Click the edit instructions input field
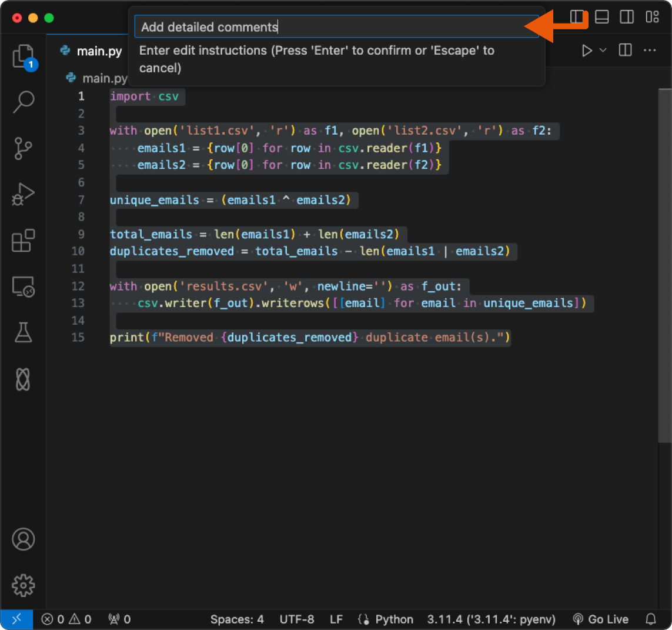 tap(336, 26)
